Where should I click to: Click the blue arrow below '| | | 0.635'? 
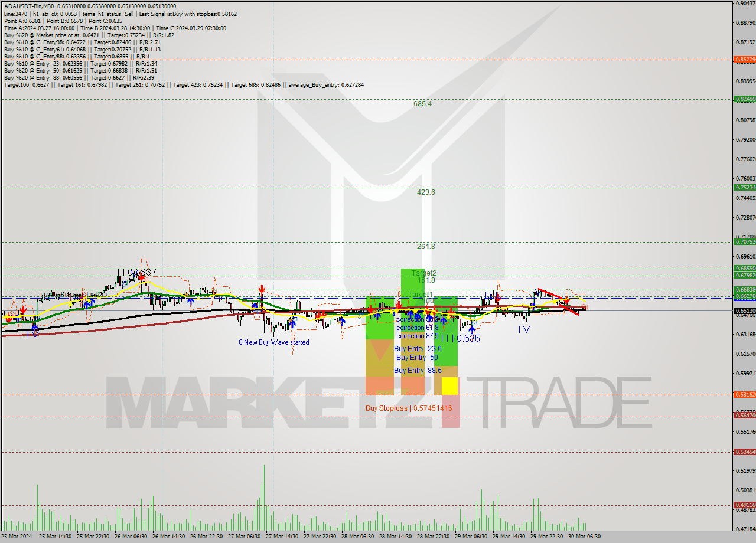coord(472,329)
